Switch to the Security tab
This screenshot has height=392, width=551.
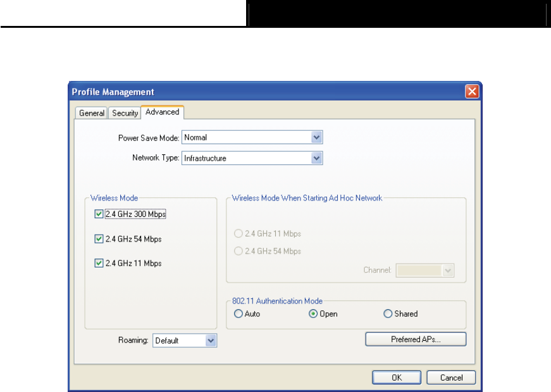pos(125,113)
